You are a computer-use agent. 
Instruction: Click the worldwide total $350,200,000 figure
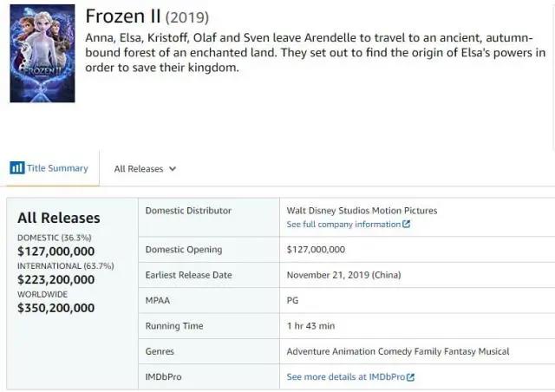[56, 308]
